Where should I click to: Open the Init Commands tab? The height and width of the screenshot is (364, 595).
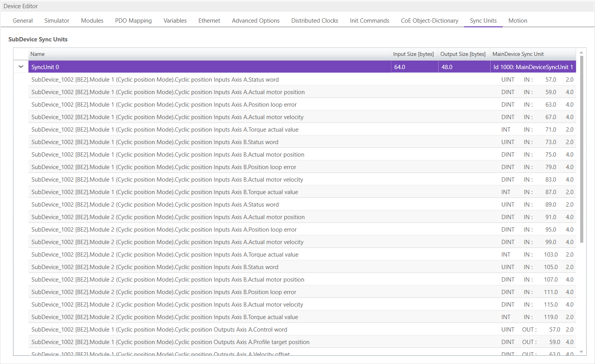369,21
